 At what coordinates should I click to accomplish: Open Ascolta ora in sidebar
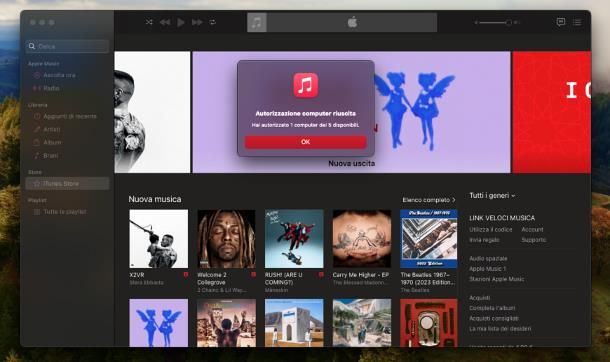(x=67, y=75)
